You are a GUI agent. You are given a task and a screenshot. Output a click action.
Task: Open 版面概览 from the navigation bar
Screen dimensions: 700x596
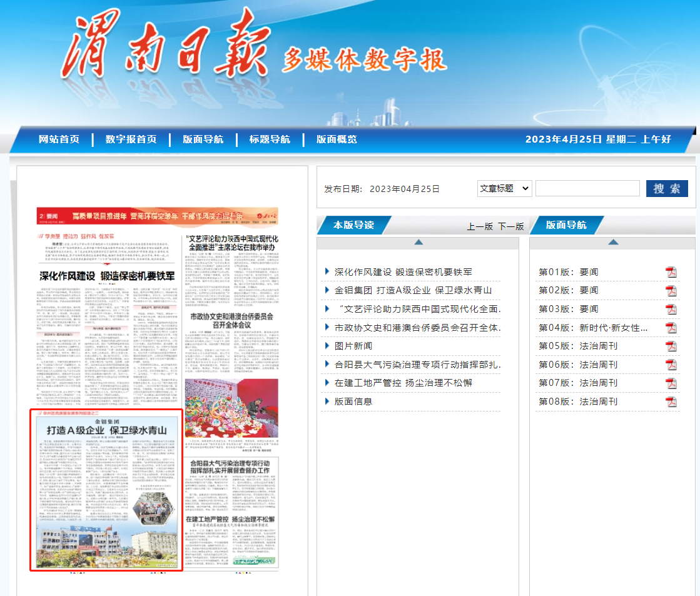coord(337,139)
